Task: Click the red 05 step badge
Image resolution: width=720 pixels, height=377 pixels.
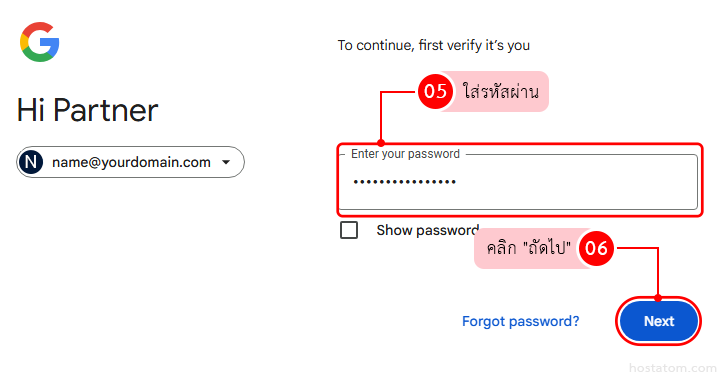Action: tap(435, 91)
